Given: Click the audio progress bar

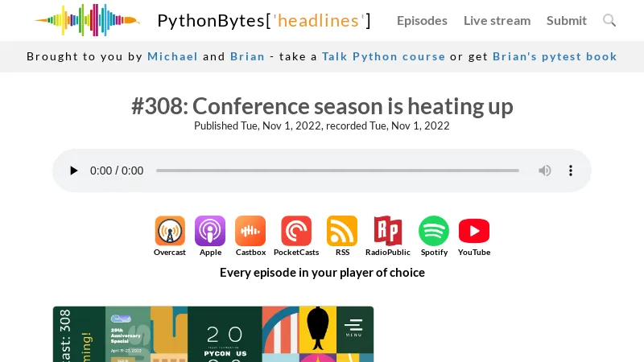Looking at the screenshot, I should [337, 171].
